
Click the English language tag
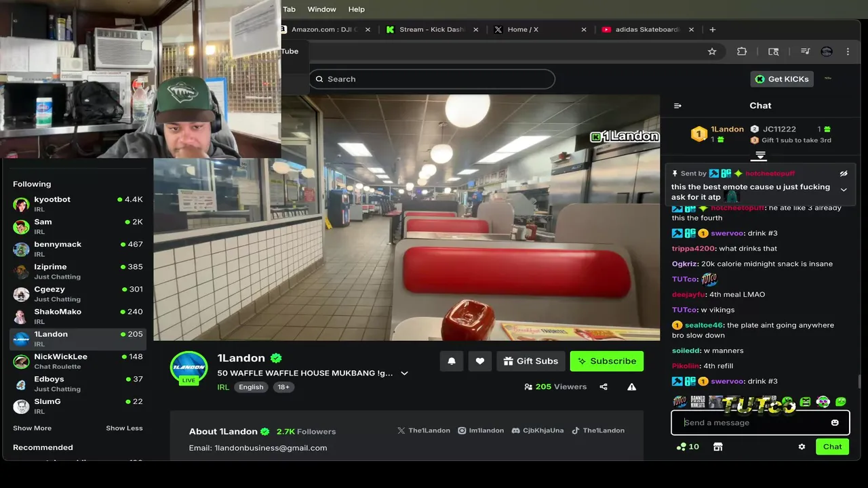point(251,387)
